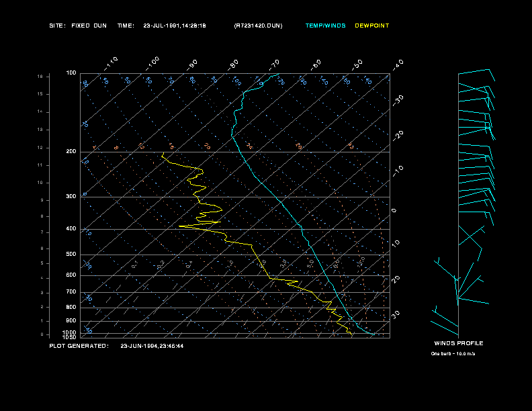The width and height of the screenshot is (532, 411).
Task: Click the -110 temperature label above chart
Action: click(x=111, y=64)
